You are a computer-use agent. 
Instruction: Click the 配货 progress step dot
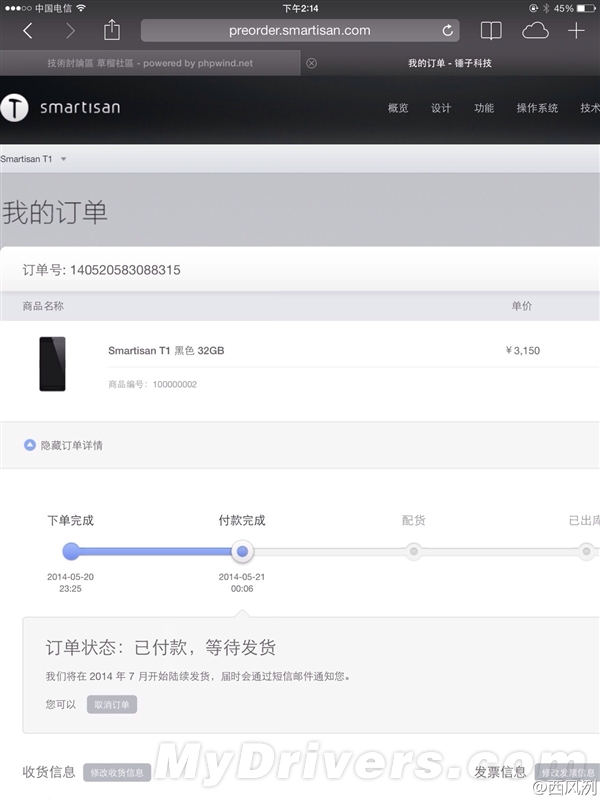(414, 551)
